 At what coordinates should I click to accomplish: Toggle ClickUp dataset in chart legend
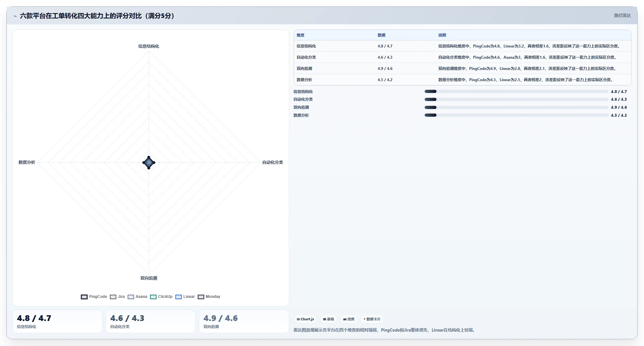161,297
